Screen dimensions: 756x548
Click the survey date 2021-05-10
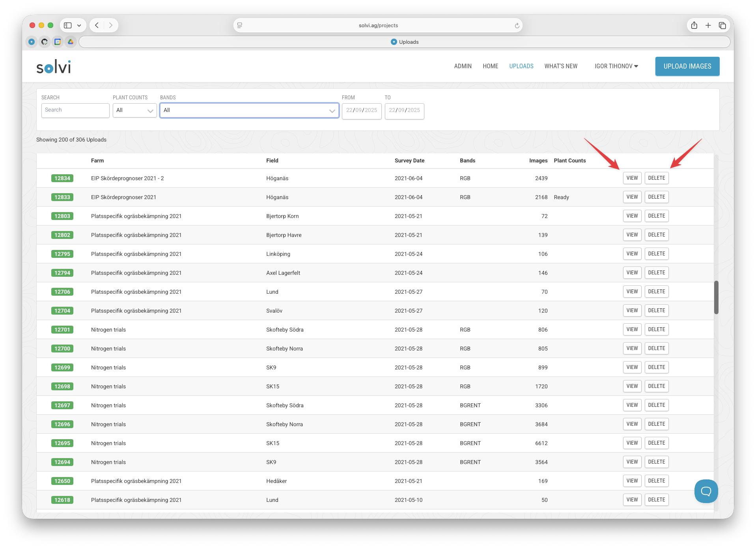(x=408, y=500)
